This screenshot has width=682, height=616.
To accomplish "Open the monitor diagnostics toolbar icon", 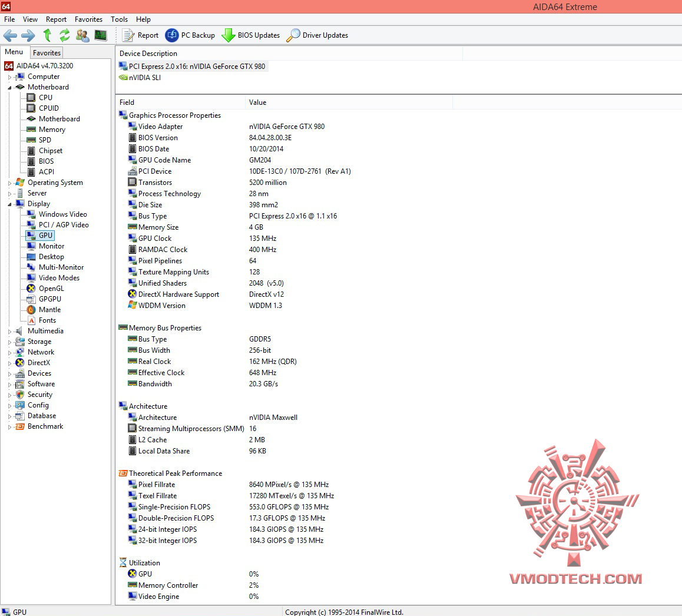I will (101, 35).
